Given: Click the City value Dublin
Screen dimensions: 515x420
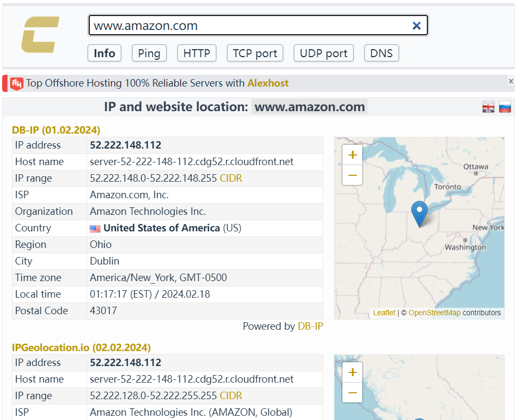Looking at the screenshot, I should point(105,261).
